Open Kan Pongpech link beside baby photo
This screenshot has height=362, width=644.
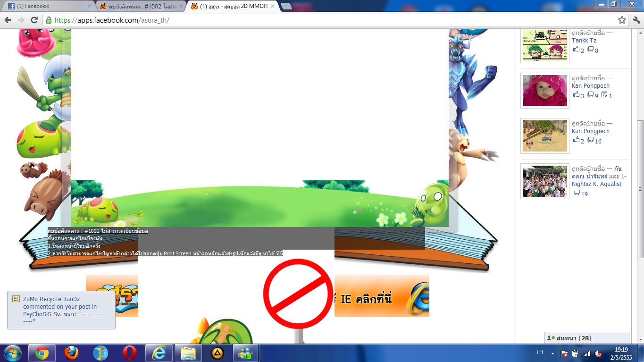[591, 86]
